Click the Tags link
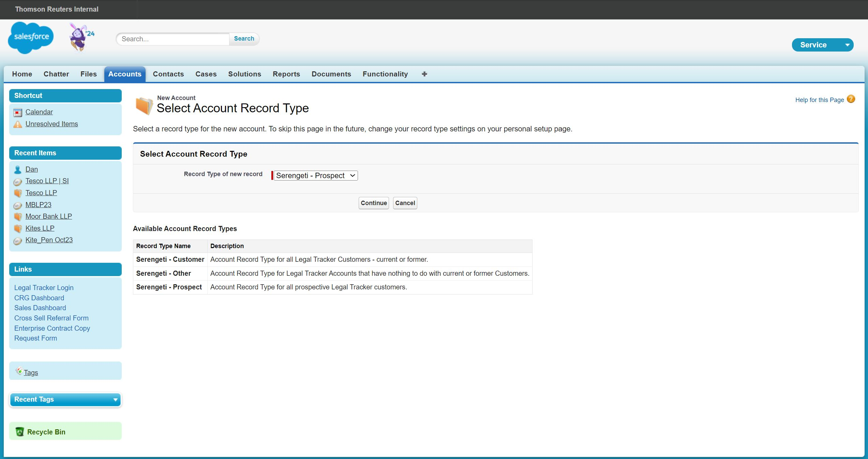868x459 pixels. tap(31, 373)
